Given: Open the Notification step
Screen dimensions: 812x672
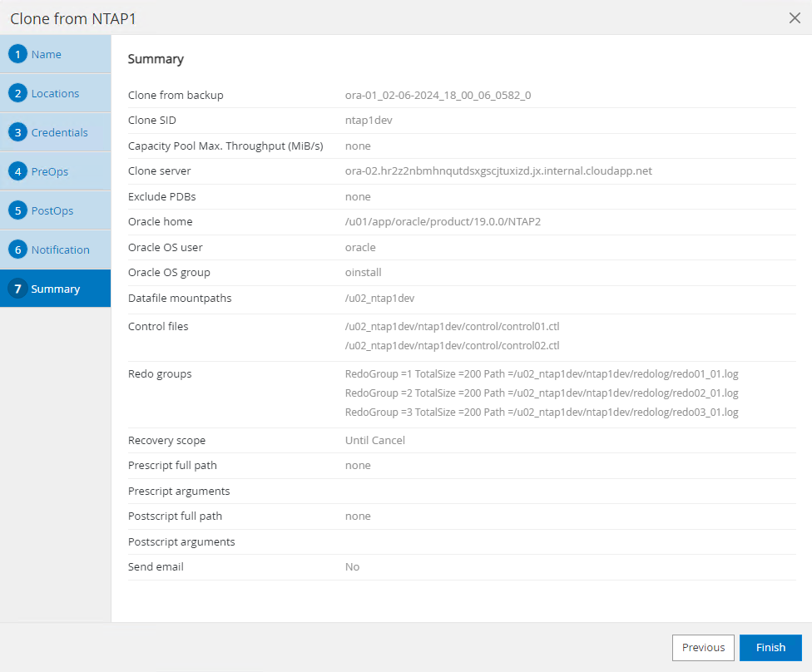Looking at the screenshot, I should coord(60,250).
